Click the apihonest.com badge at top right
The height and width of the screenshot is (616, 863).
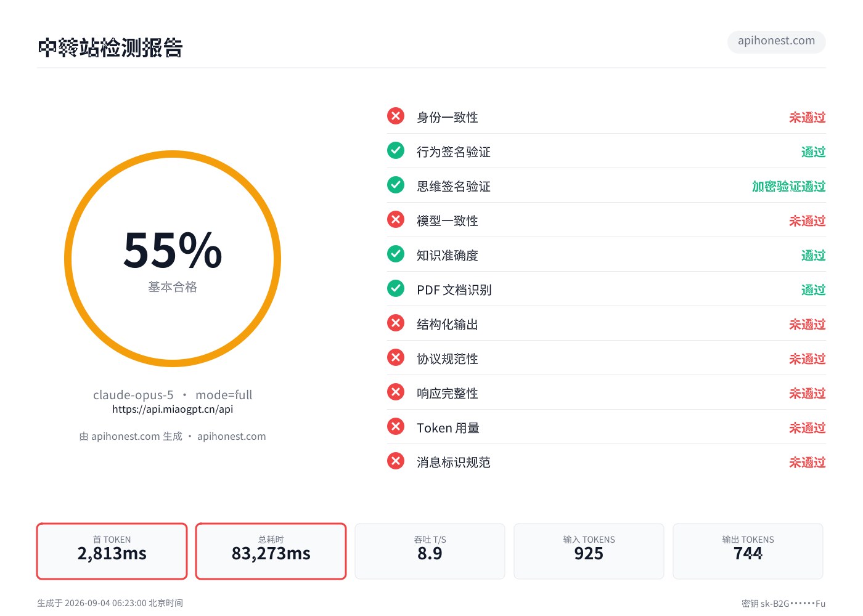click(776, 41)
